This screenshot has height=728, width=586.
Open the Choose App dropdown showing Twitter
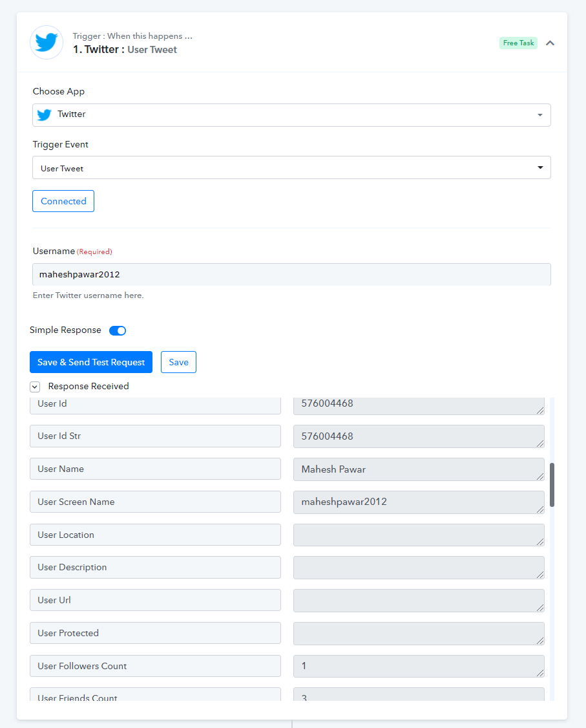pyautogui.click(x=291, y=114)
